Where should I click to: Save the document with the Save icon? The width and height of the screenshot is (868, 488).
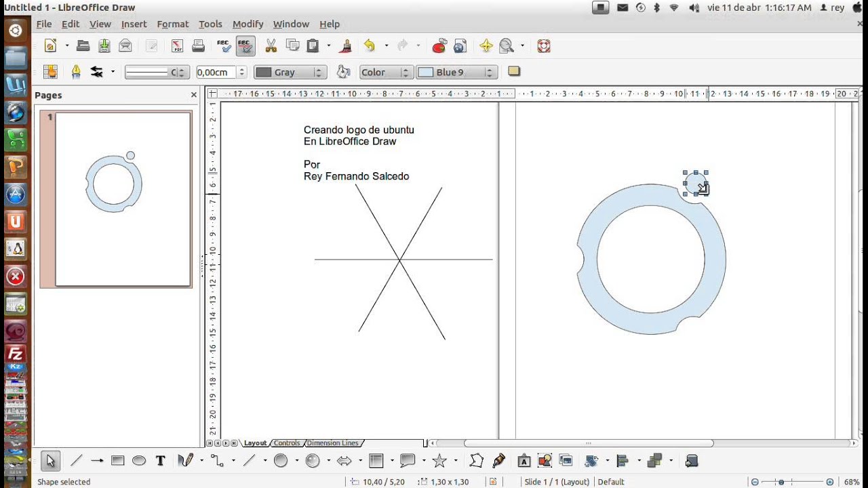click(104, 46)
